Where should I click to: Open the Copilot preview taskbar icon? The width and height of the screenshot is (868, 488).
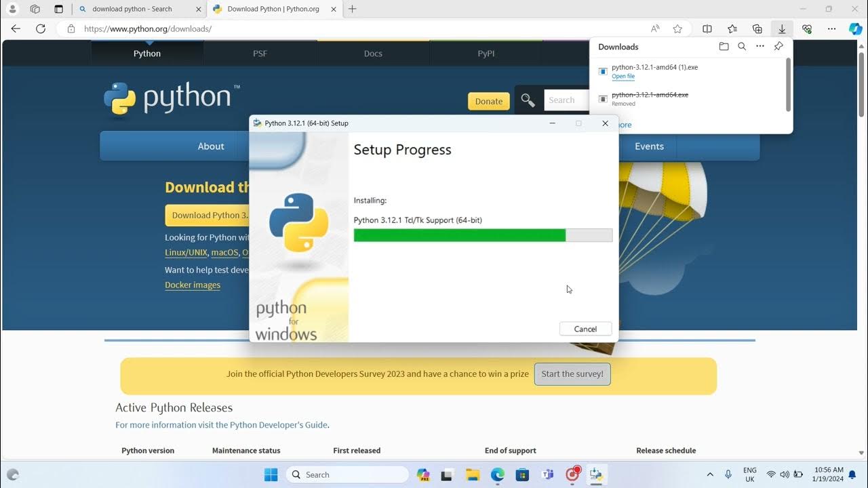(x=423, y=474)
